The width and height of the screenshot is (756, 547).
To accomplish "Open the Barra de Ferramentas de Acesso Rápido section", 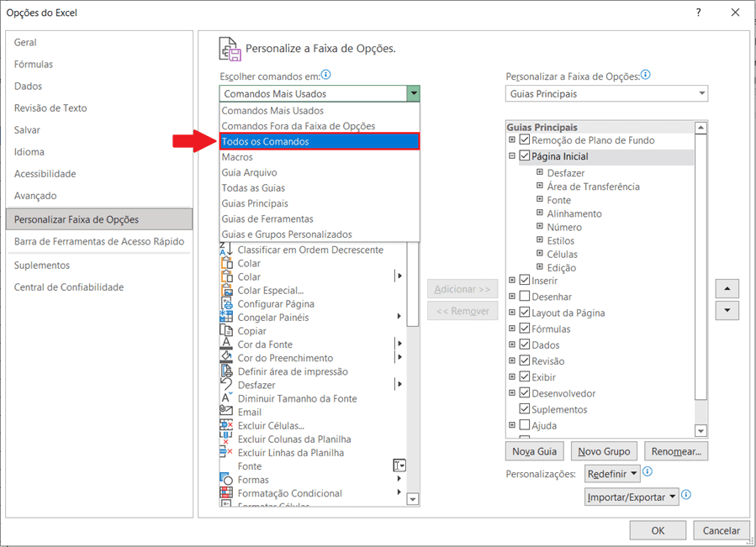I will tap(99, 241).
